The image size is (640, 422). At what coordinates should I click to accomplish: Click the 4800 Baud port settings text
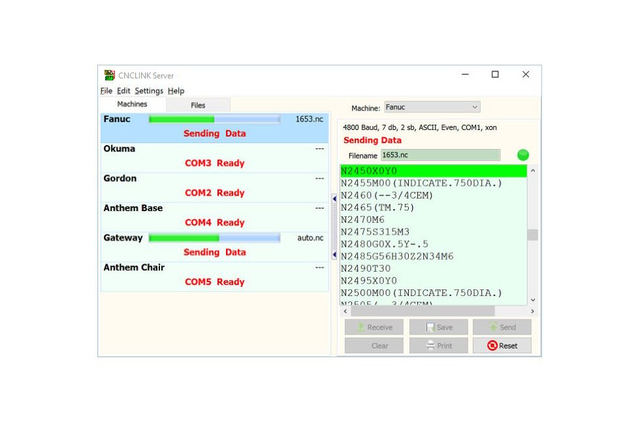[x=420, y=128]
